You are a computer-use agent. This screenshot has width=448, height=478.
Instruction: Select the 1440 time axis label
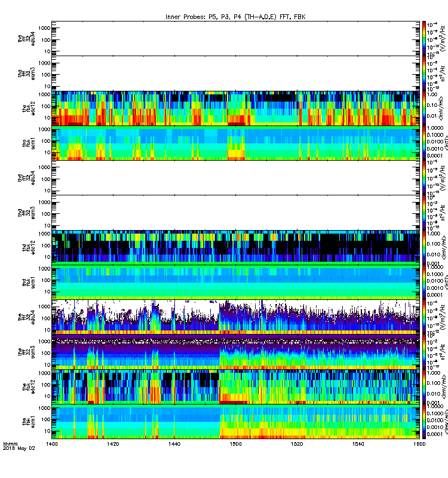click(174, 444)
